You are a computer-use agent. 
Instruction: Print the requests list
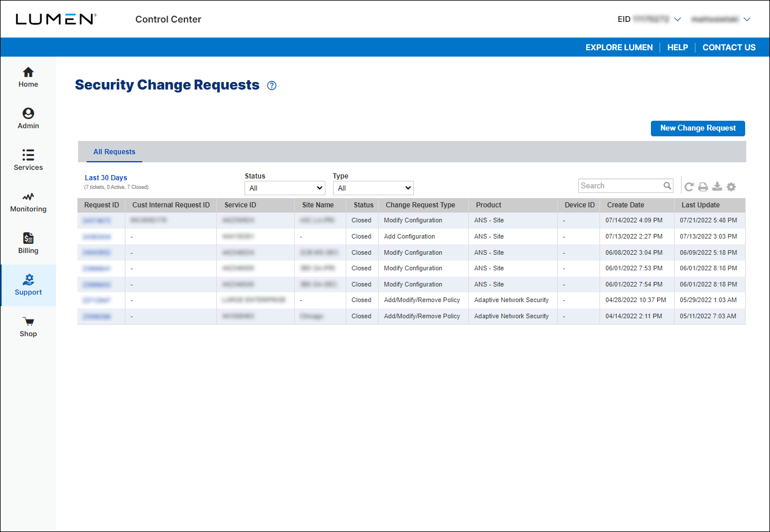[x=703, y=187]
